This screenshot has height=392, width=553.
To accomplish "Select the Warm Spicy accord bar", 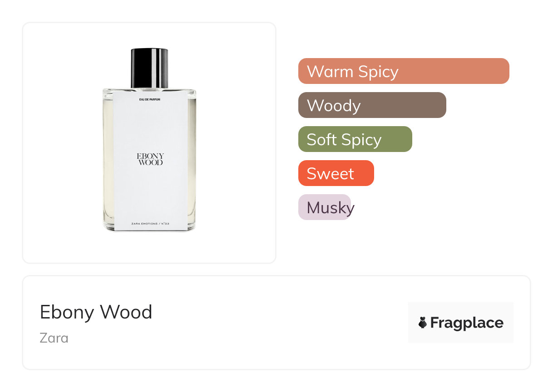I will click(404, 71).
